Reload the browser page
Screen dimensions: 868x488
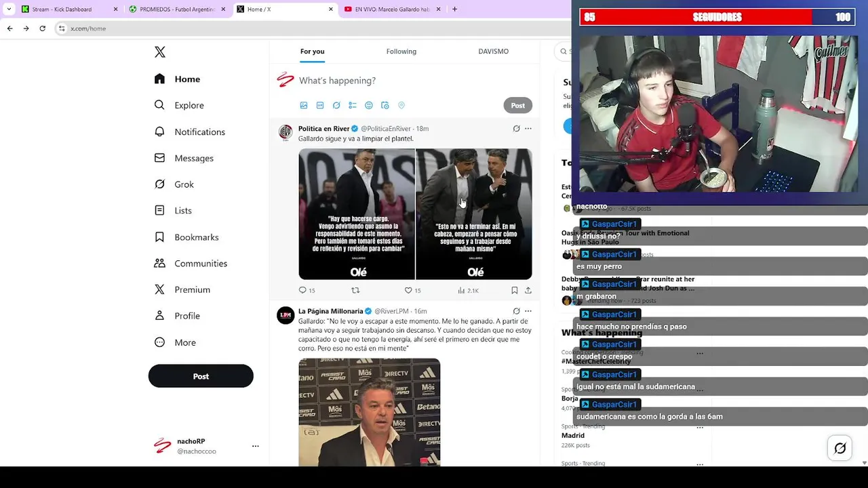[42, 28]
